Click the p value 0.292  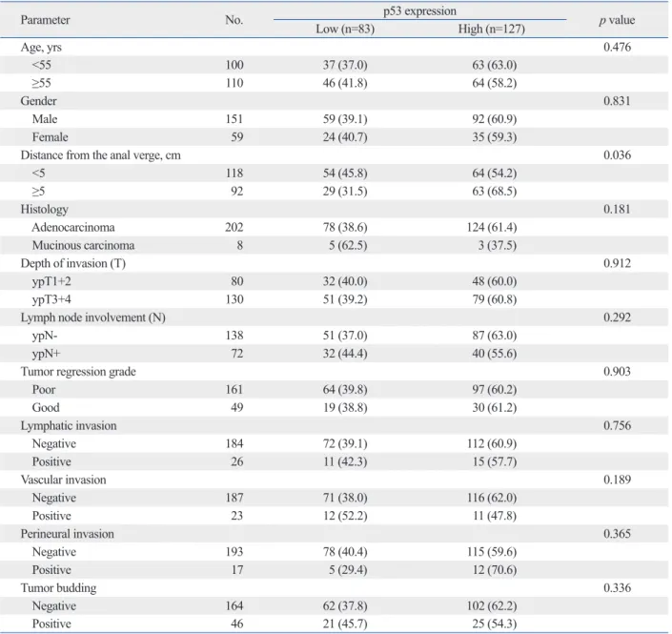coord(617,317)
